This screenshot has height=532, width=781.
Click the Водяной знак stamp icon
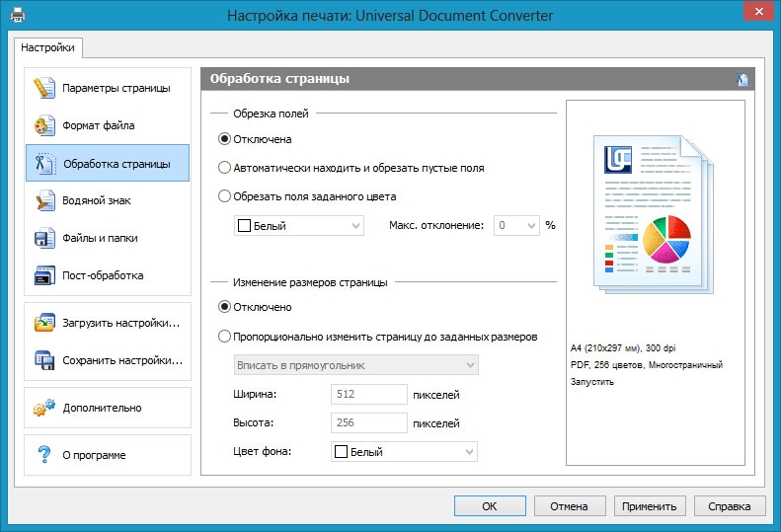coord(44,200)
